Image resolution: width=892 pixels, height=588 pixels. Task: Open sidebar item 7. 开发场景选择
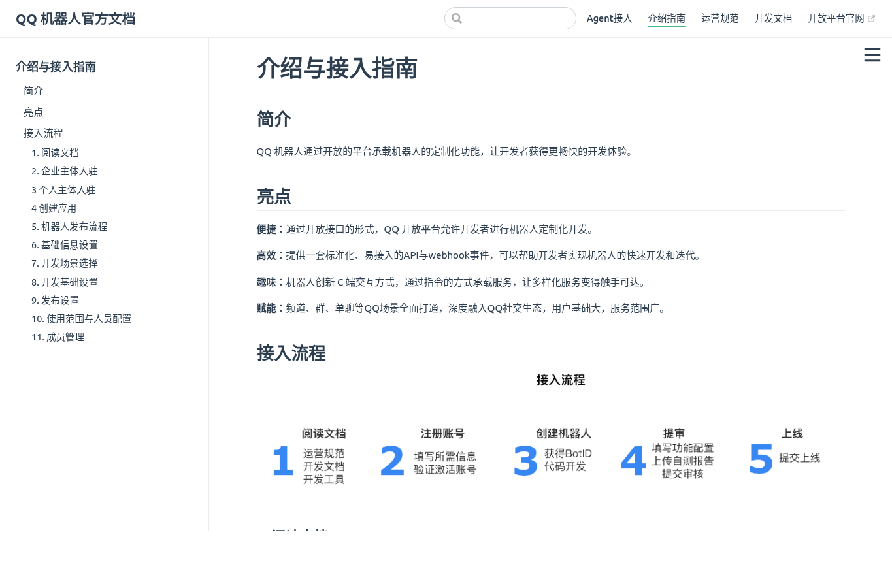[x=65, y=263]
